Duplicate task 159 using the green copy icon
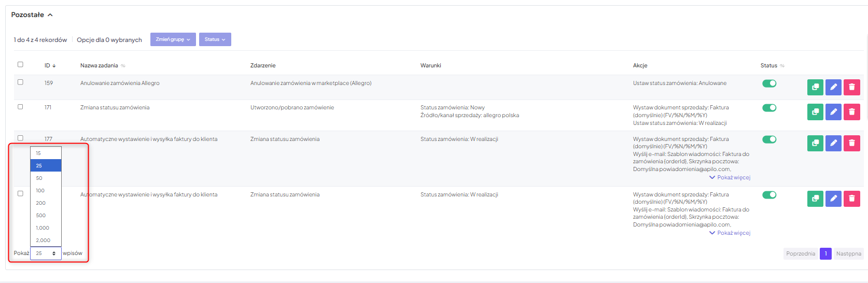868x283 pixels. pos(815,87)
